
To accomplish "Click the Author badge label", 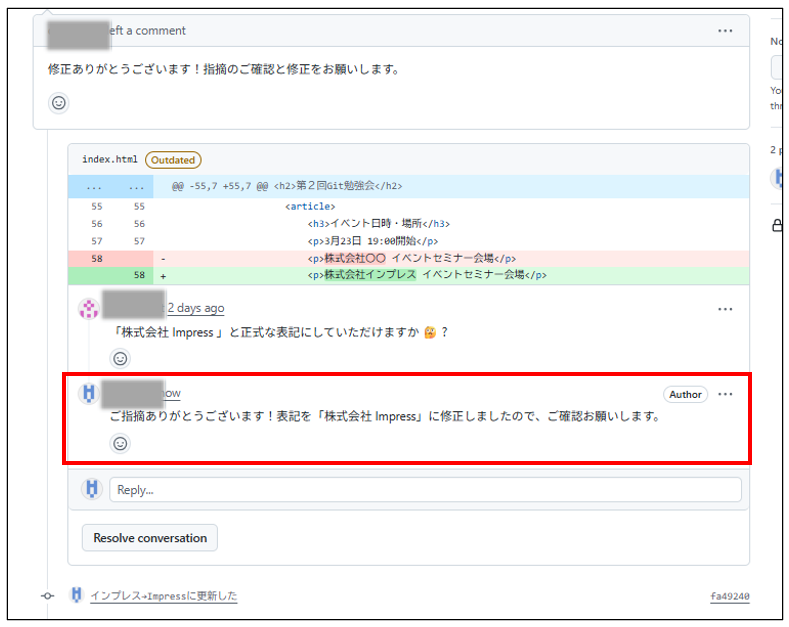I will (x=685, y=395).
